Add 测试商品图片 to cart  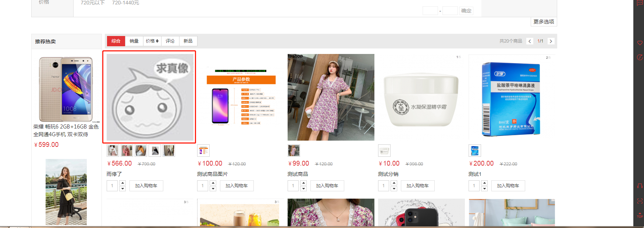pyautogui.click(x=236, y=186)
